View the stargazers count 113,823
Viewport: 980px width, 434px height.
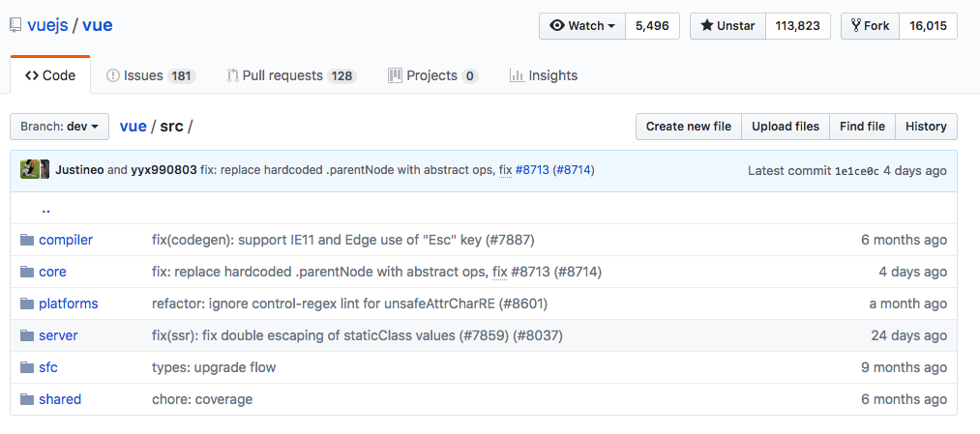click(798, 26)
